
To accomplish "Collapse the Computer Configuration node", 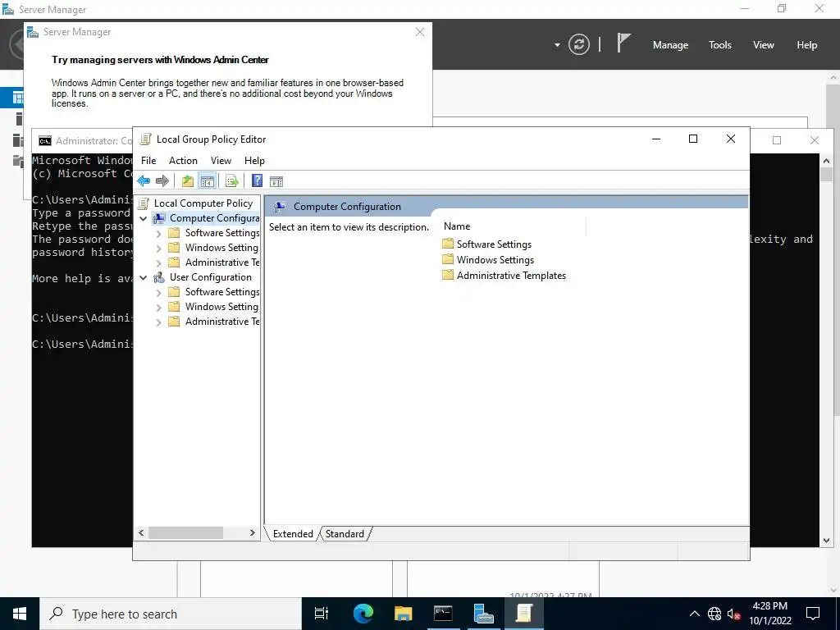I will coord(143,218).
